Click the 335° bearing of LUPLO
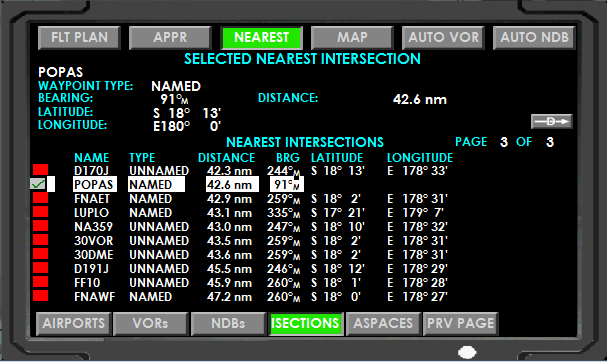Image resolution: width=607 pixels, height=362 pixels. (x=283, y=213)
